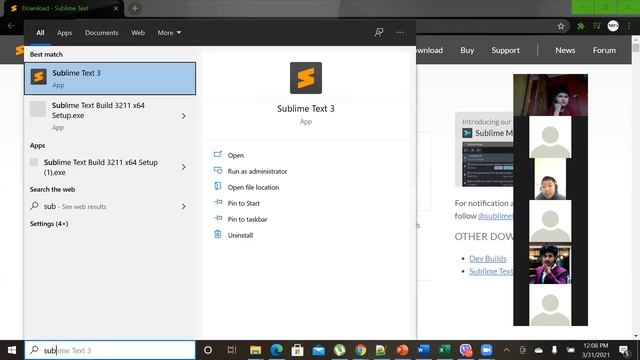Click Sublime Merge promo screenshot thumbnail
Image resolution: width=640 pixels, height=360 pixels.
pyautogui.click(x=487, y=164)
